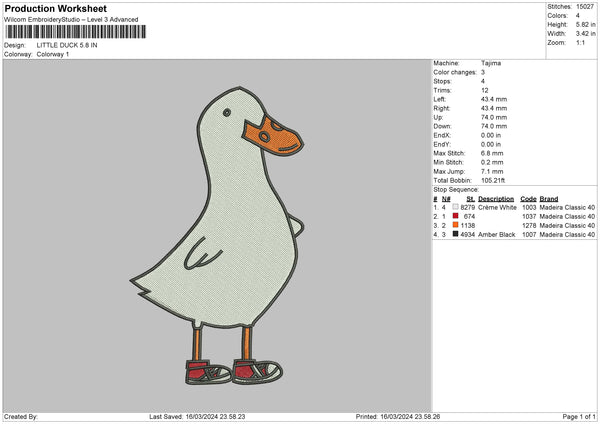This screenshot has width=600, height=424.
Task: Click the Min Stitch value 0.2 mm
Action: pyautogui.click(x=492, y=162)
